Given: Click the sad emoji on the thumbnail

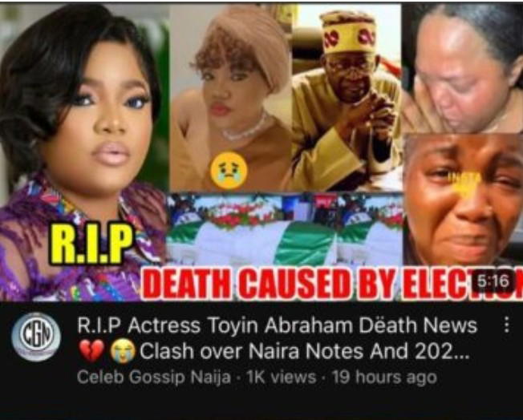Looking at the screenshot, I should (x=229, y=171).
